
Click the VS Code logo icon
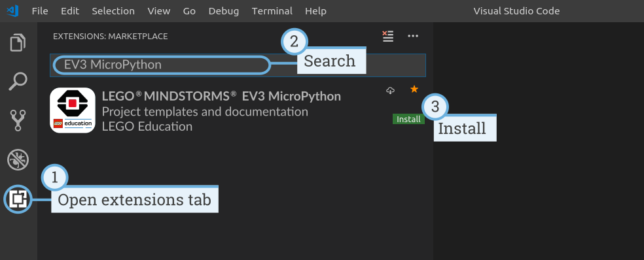point(12,10)
